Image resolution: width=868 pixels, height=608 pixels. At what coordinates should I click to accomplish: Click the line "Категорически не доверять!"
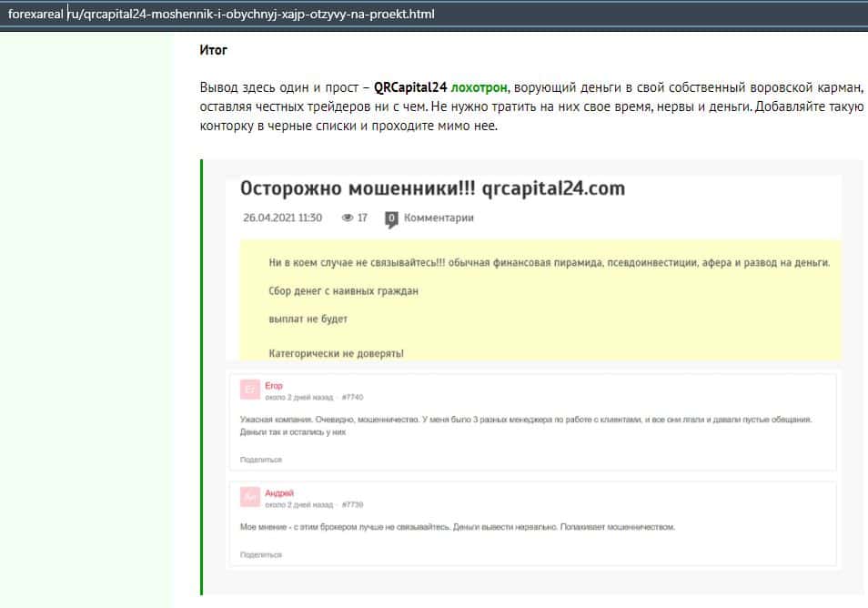[x=336, y=353]
